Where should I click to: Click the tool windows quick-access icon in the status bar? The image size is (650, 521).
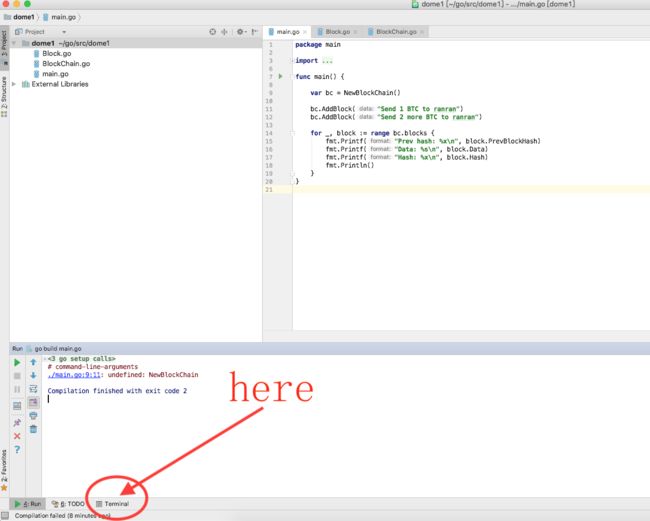[x=5, y=515]
